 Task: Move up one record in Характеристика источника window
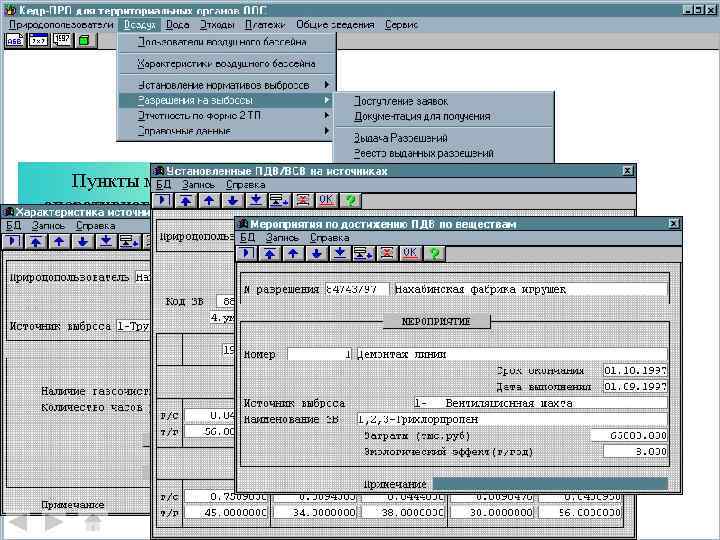59,242
